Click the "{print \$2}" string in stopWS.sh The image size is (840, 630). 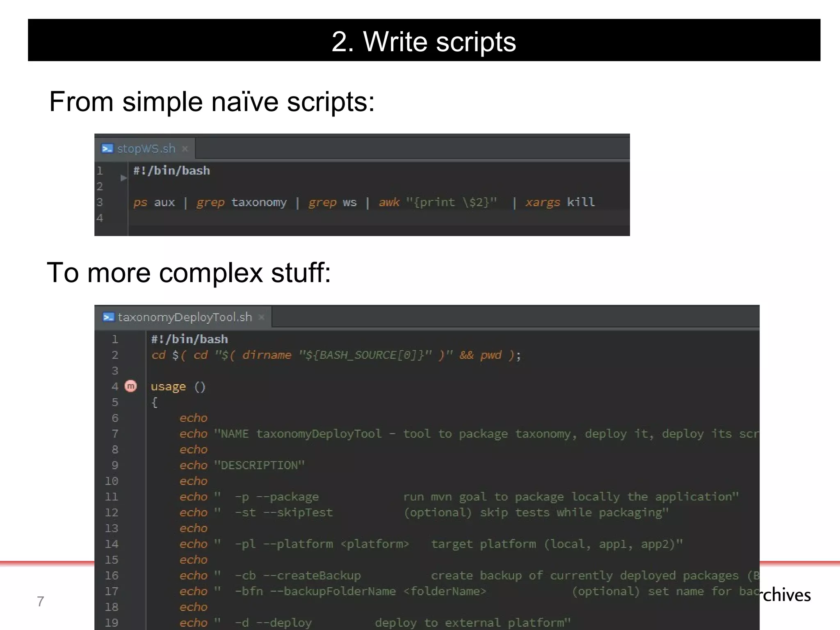click(x=451, y=203)
